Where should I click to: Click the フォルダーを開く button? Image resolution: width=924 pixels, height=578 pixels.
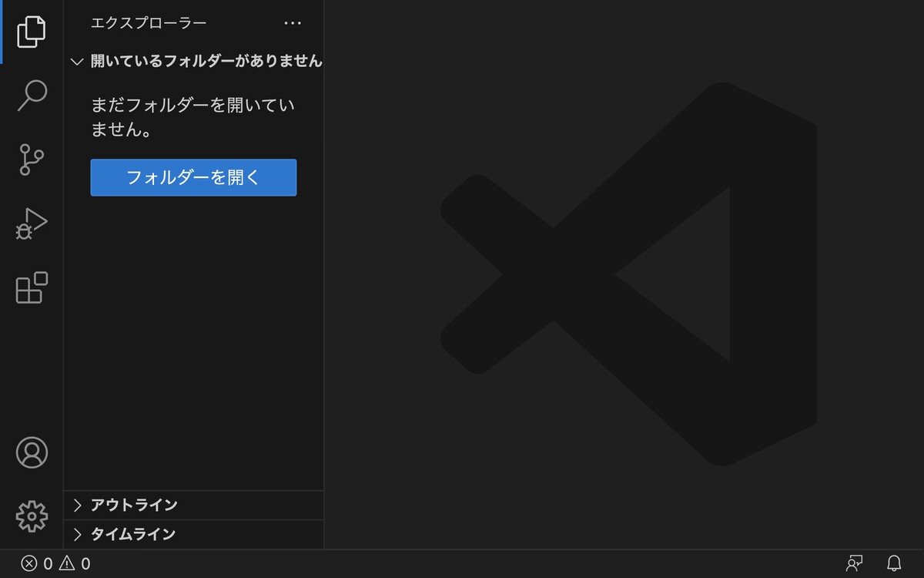pyautogui.click(x=193, y=177)
